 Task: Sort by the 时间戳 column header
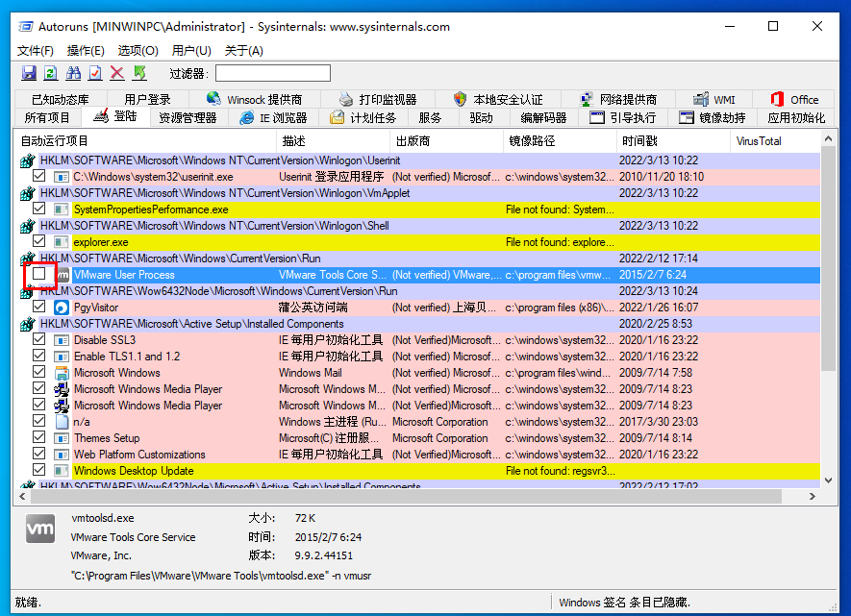point(673,141)
